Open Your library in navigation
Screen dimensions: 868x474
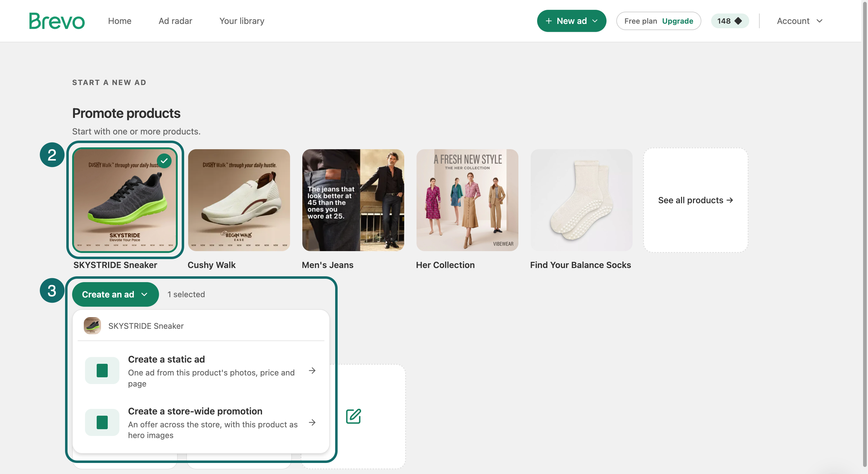point(242,21)
